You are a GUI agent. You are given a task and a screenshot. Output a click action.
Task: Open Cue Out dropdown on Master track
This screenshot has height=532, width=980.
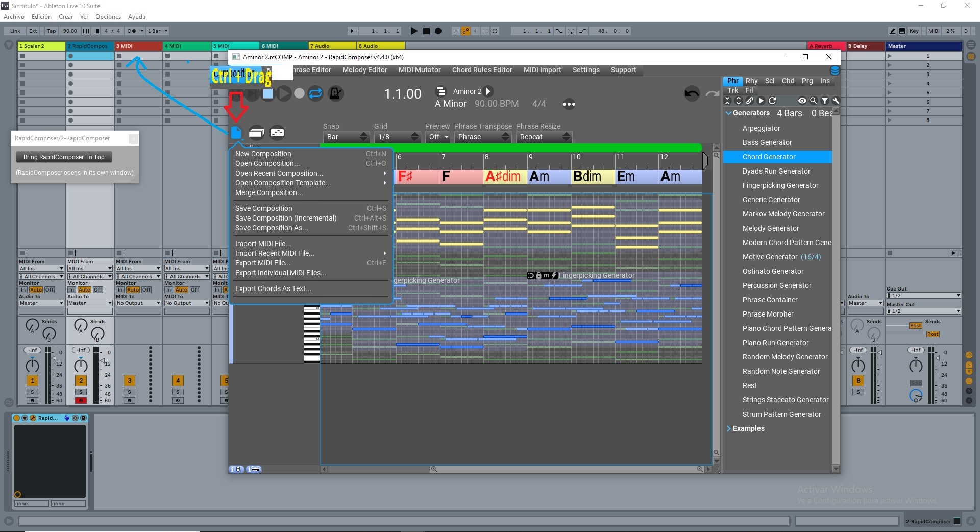pyautogui.click(x=924, y=296)
